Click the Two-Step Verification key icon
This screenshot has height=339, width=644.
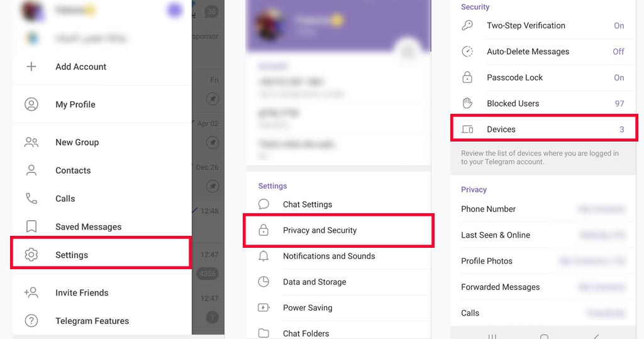467,26
